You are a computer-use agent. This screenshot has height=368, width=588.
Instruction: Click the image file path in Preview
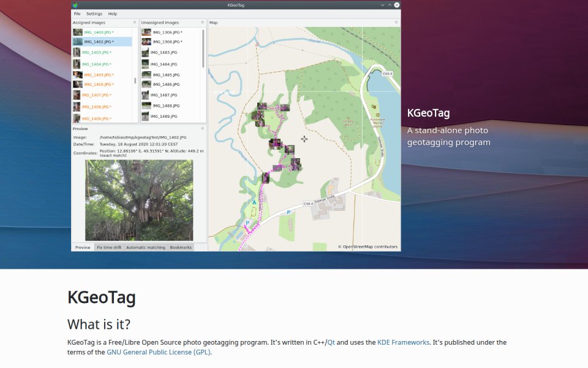coord(143,137)
